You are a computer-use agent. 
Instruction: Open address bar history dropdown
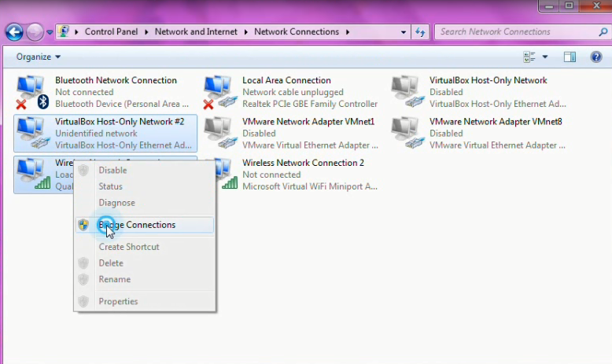click(404, 32)
